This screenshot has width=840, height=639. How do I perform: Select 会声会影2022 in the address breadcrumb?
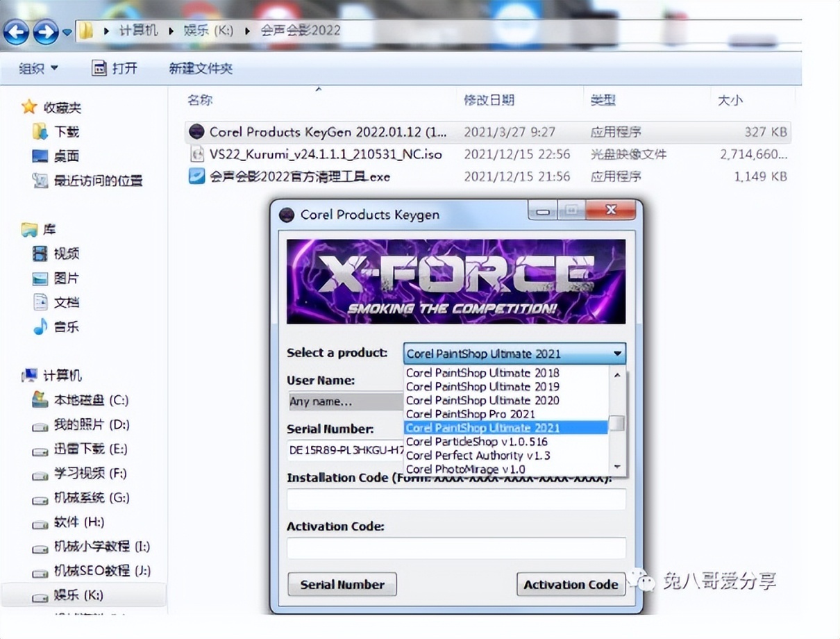point(301,31)
